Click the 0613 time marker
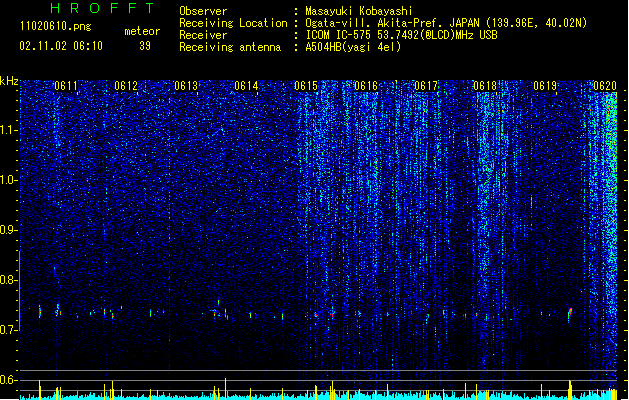Image resolution: width=629 pixels, height=400 pixels. coord(186,86)
